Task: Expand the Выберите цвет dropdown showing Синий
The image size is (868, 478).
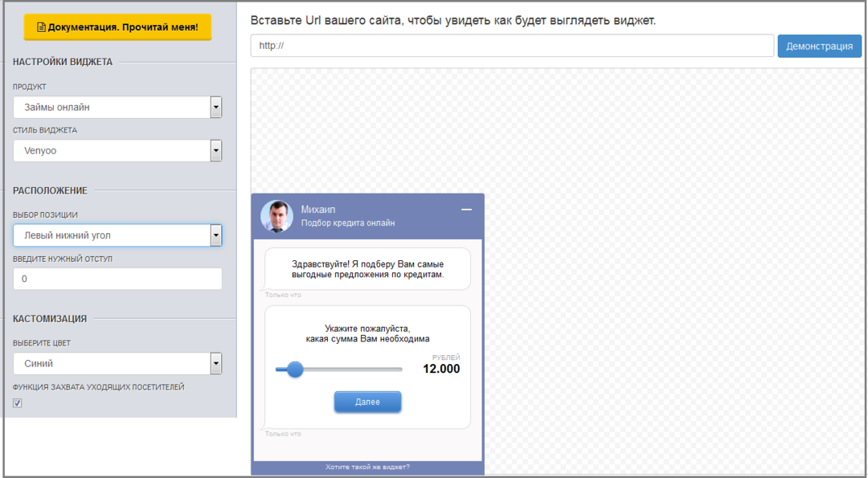Action: (117, 363)
